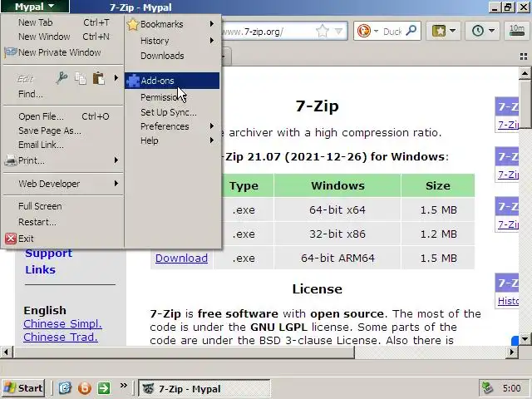Click the Paste clipboard icon in the Edit row

(x=99, y=78)
